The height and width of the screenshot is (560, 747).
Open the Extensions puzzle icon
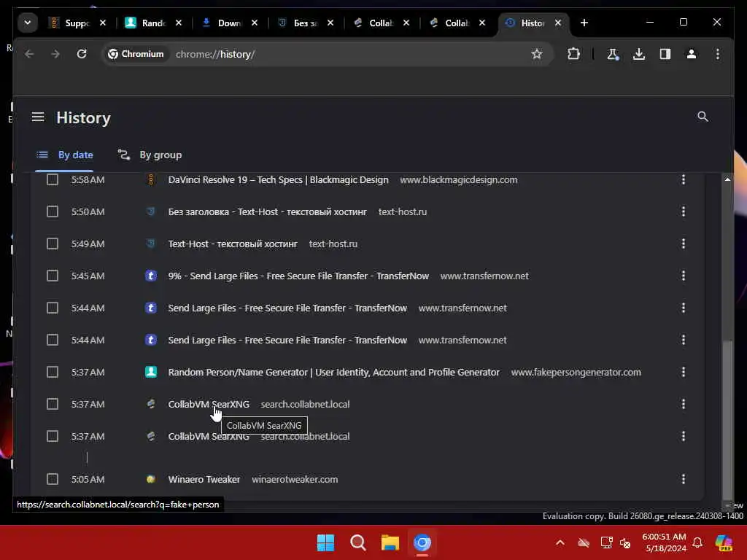573,54
